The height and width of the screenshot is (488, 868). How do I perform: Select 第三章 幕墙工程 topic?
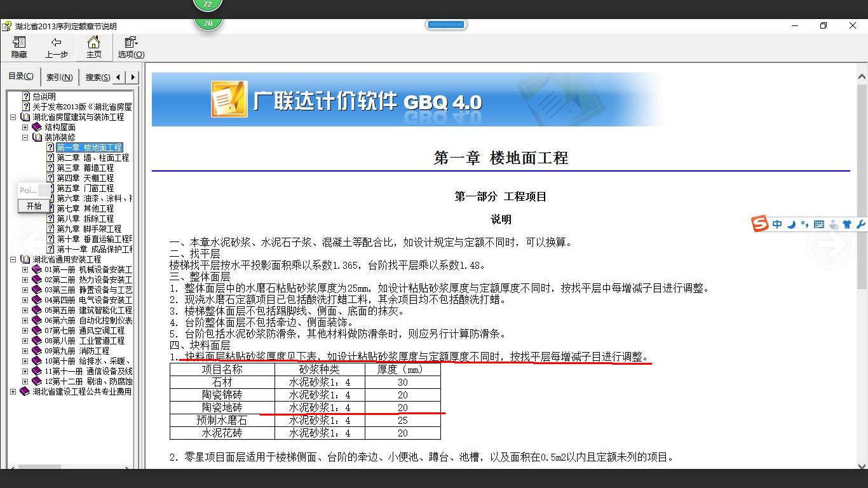pos(85,168)
